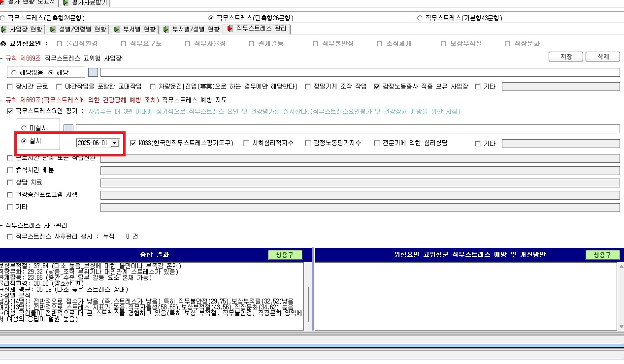Click the 종합 결과 text area scrollbar

308,296
